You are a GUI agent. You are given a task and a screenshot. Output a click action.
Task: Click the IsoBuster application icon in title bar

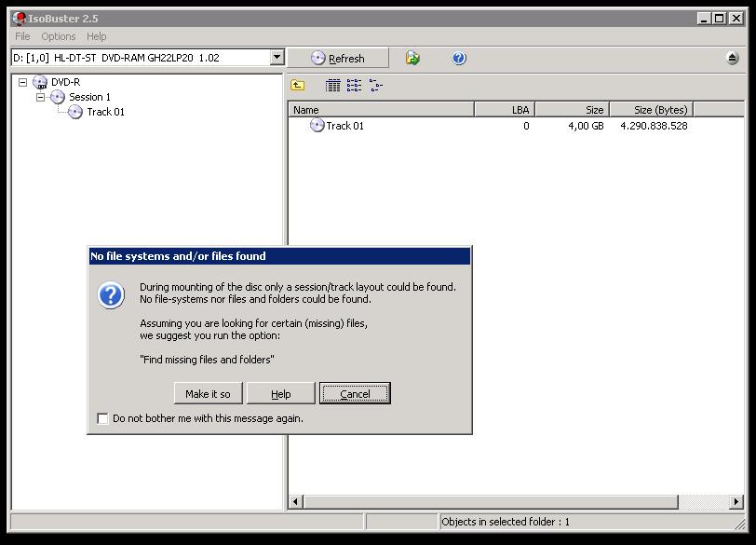(x=20, y=19)
